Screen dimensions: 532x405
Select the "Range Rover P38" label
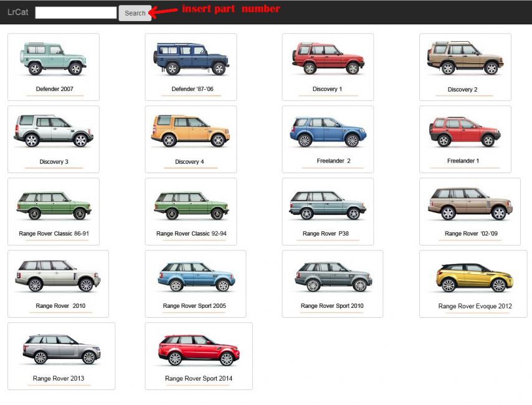coord(326,234)
